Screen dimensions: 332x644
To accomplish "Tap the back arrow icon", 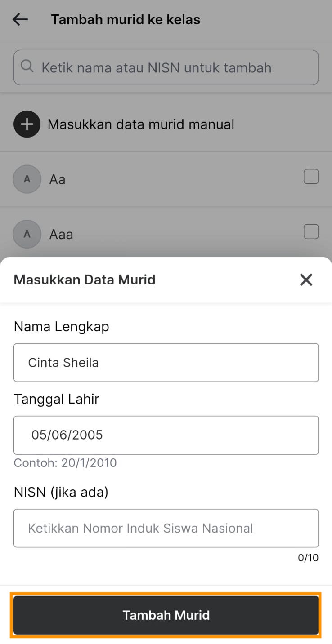I will pos(20,19).
